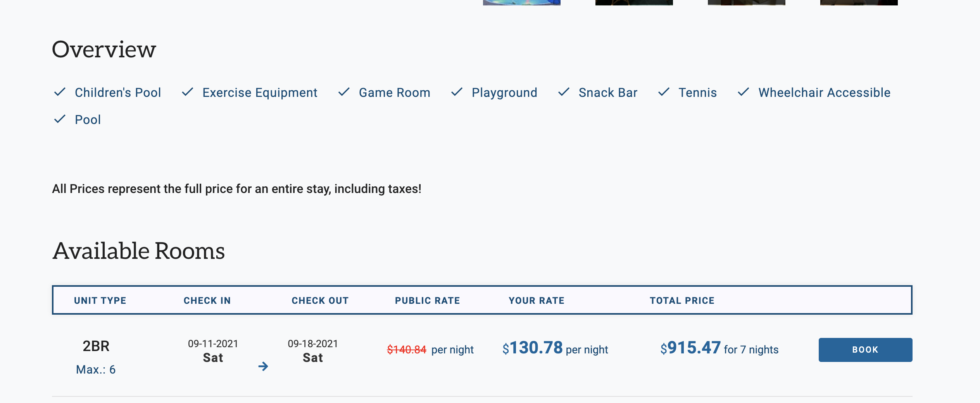980x403 pixels.
Task: Open the first photo thumbnail at top
Action: (x=521, y=2)
